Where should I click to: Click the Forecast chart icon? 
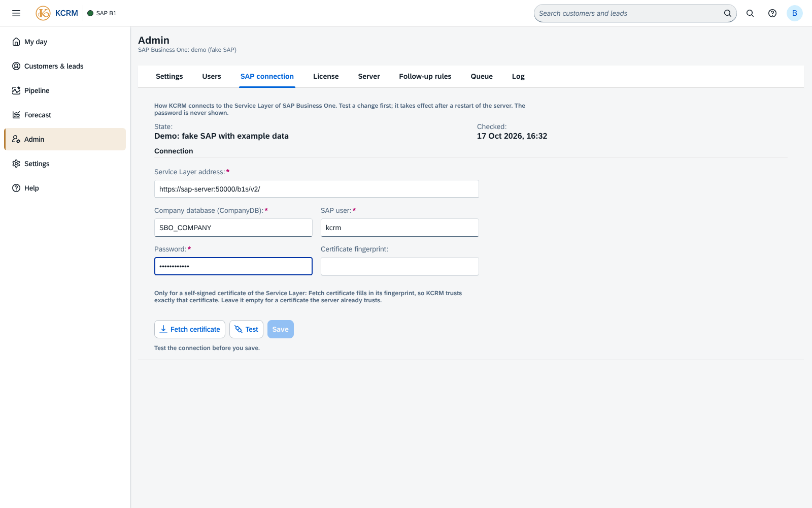pyautogui.click(x=16, y=115)
